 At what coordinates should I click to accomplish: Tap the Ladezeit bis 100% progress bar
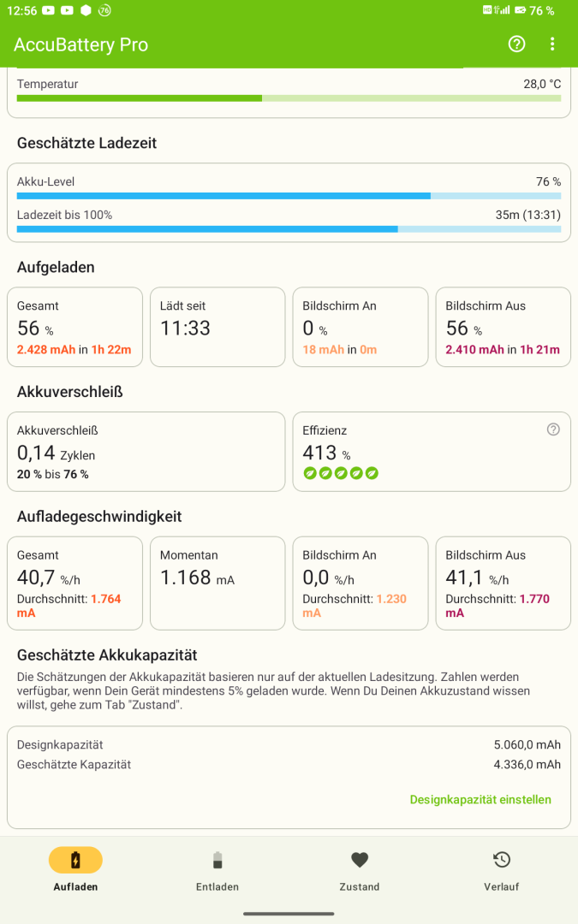point(289,229)
